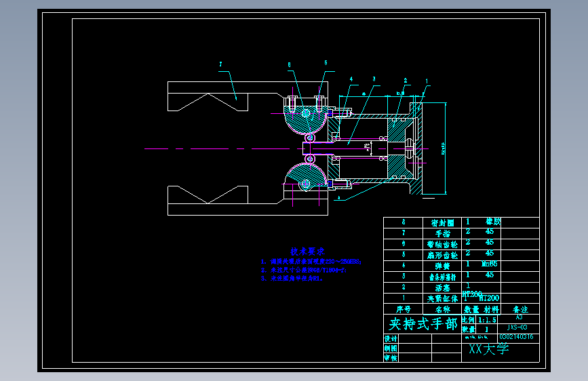Click part callout number 2 on drawing

406,80
